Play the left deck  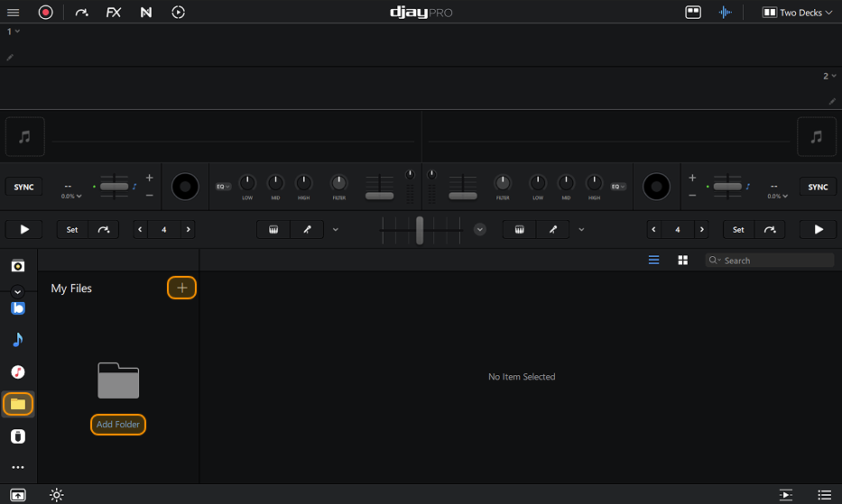tap(24, 229)
